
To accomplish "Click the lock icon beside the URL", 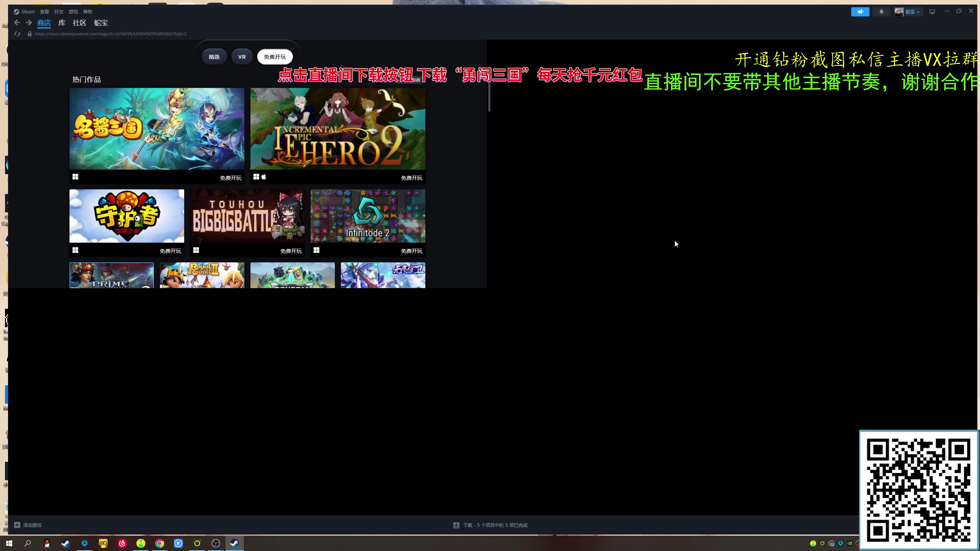I will (x=29, y=34).
